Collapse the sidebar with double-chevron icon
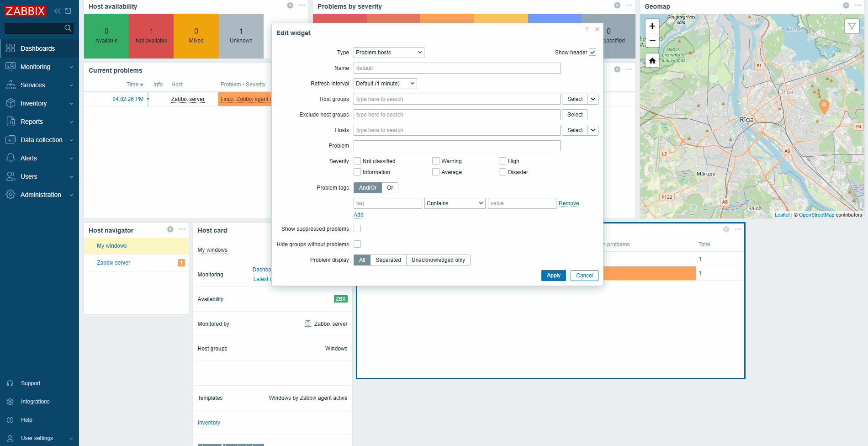Viewport: 868px width, 446px height. (x=57, y=11)
